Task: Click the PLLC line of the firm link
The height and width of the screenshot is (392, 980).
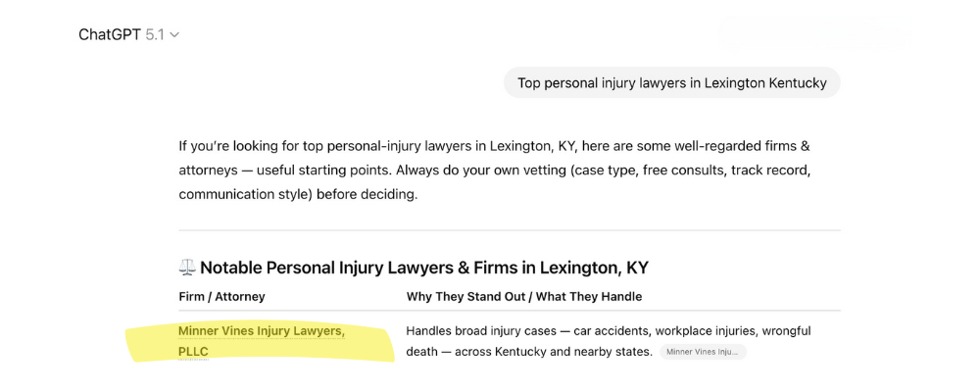Action: [x=193, y=352]
